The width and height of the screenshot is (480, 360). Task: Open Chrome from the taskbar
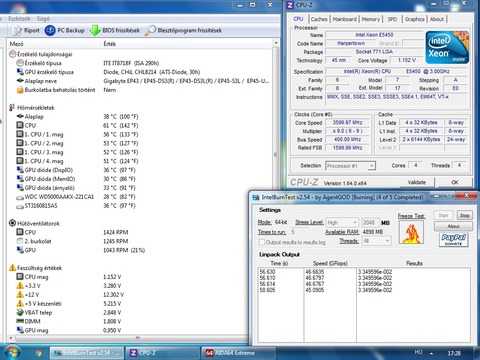pyautogui.click(x=38, y=353)
